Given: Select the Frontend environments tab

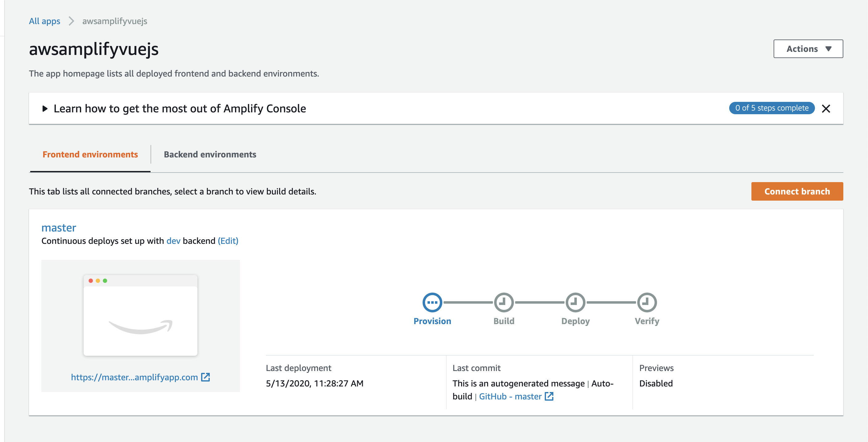Looking at the screenshot, I should (90, 154).
